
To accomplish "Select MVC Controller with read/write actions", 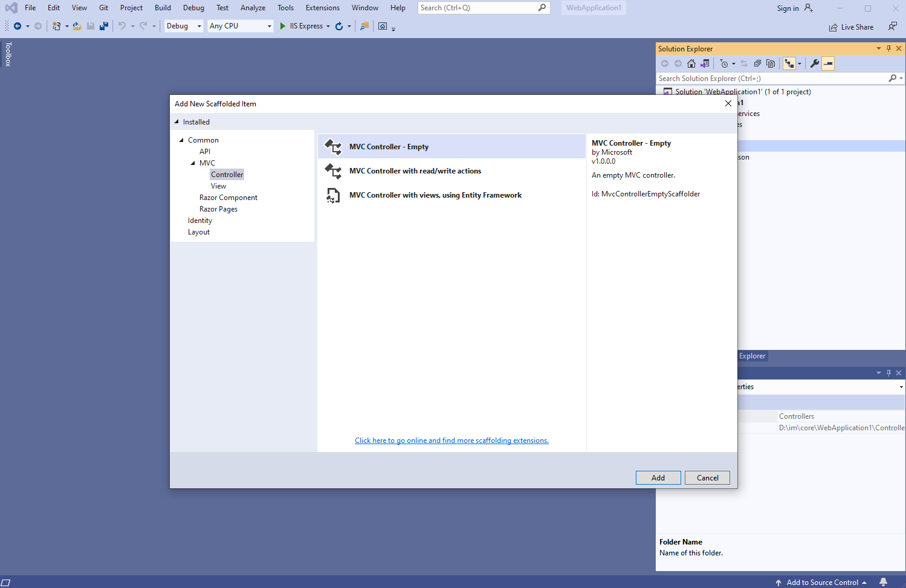I will 415,171.
